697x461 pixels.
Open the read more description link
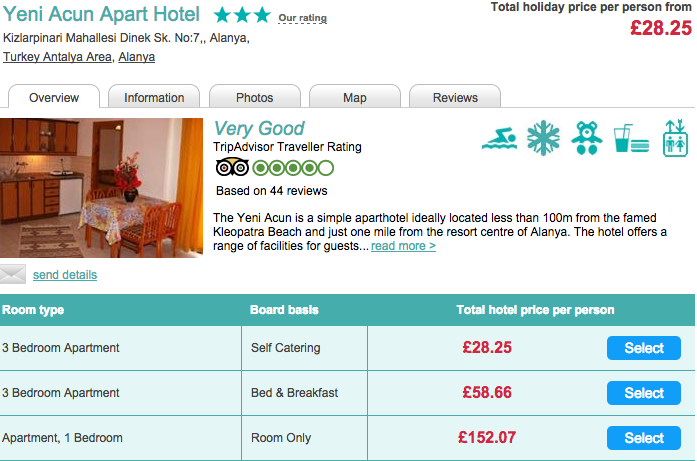click(403, 246)
